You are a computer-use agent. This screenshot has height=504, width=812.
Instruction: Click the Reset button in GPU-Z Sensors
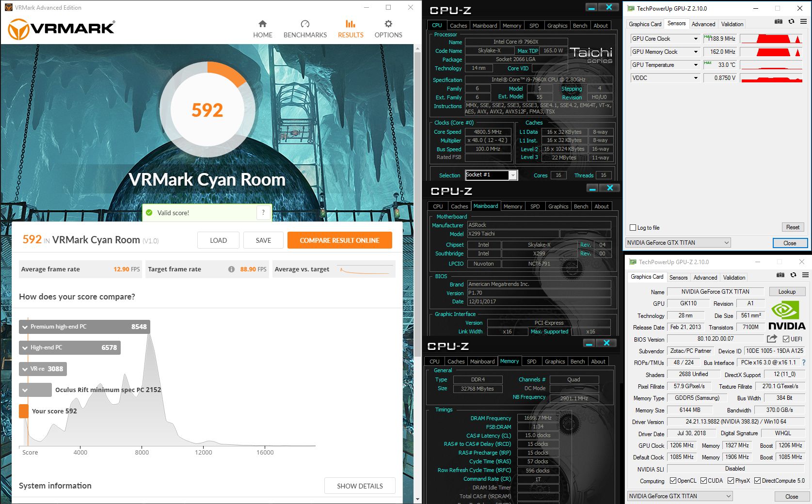pyautogui.click(x=793, y=227)
